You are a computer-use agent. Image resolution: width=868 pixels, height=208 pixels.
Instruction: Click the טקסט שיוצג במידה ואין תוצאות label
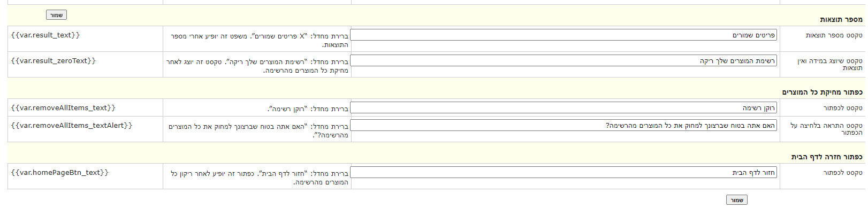829,64
